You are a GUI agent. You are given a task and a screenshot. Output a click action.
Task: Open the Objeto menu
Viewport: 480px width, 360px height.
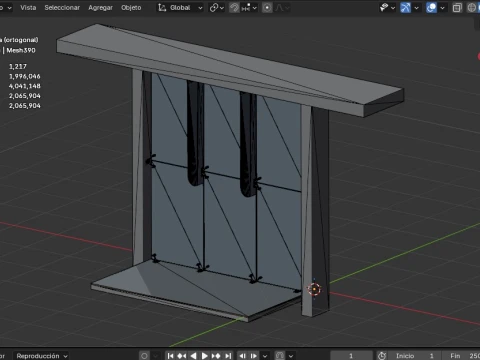pyautogui.click(x=131, y=7)
